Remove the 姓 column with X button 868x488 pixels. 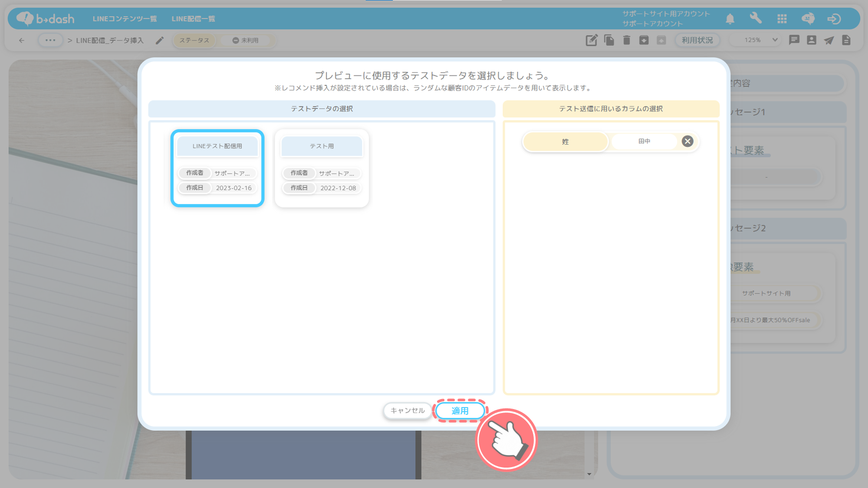tap(687, 141)
